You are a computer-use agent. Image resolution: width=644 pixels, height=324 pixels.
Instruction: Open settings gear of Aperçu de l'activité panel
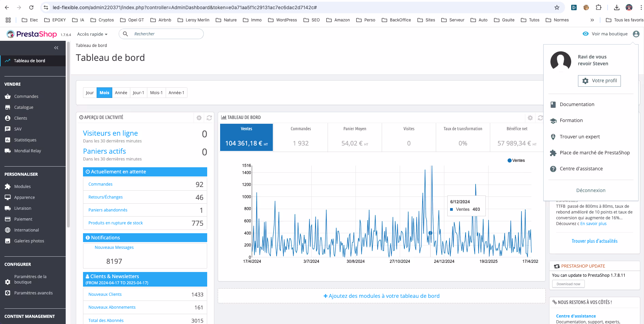click(199, 118)
